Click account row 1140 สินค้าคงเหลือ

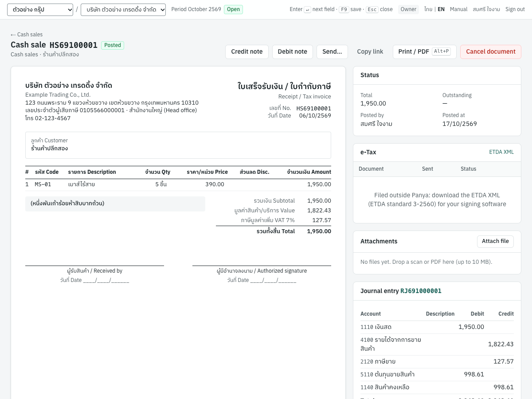pyautogui.click(x=437, y=387)
